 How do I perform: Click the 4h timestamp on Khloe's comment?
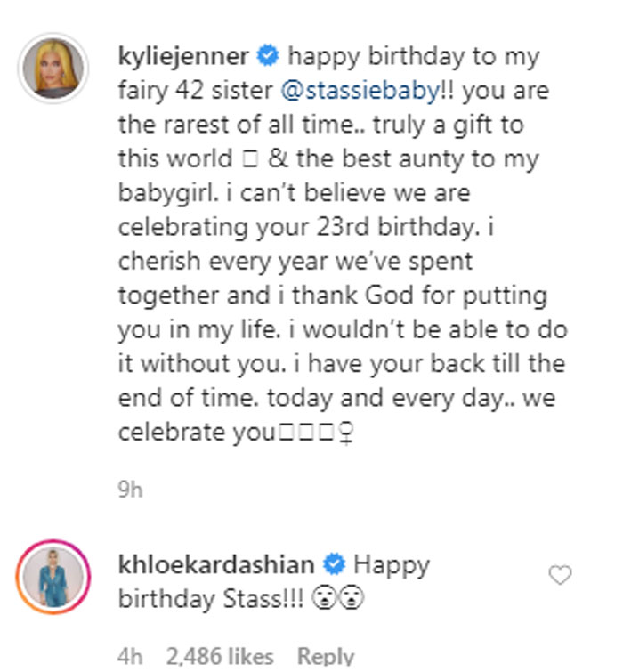click(x=130, y=657)
